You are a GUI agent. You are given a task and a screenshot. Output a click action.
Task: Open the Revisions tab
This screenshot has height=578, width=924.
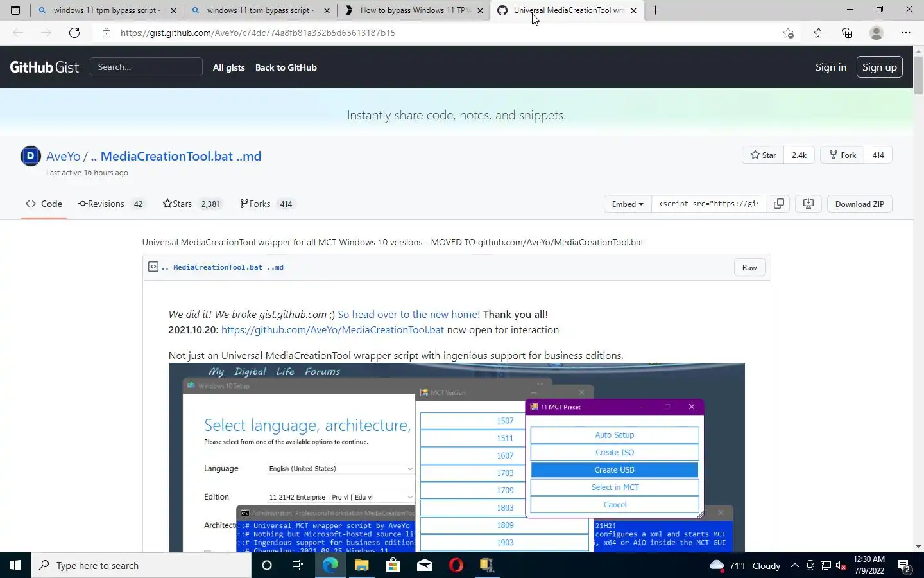tap(111, 204)
